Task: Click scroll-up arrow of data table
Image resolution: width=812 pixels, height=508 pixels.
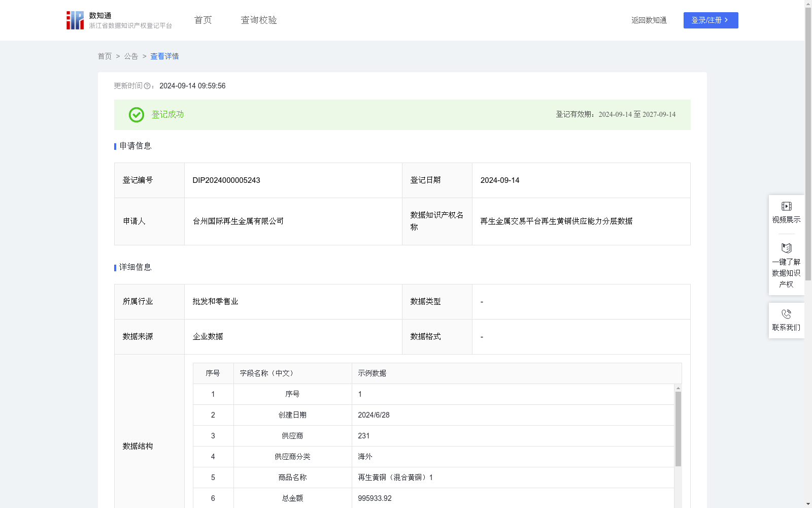Action: 678,388
